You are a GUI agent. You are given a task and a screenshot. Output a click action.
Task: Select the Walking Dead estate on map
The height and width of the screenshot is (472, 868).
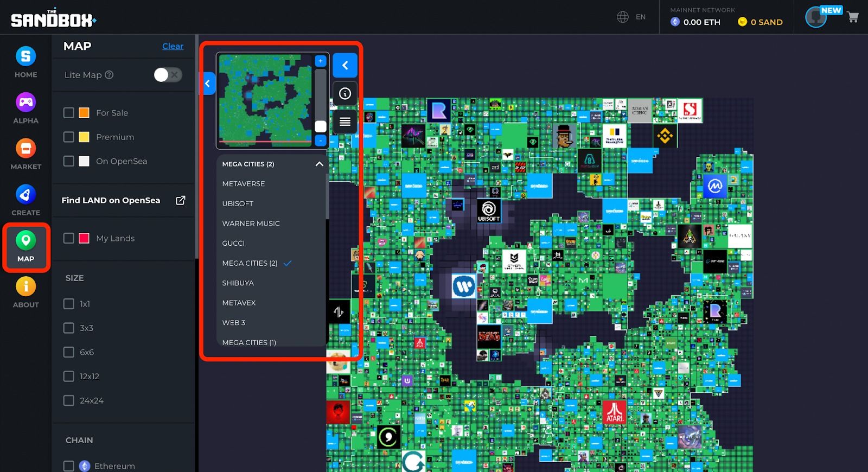(x=489, y=336)
